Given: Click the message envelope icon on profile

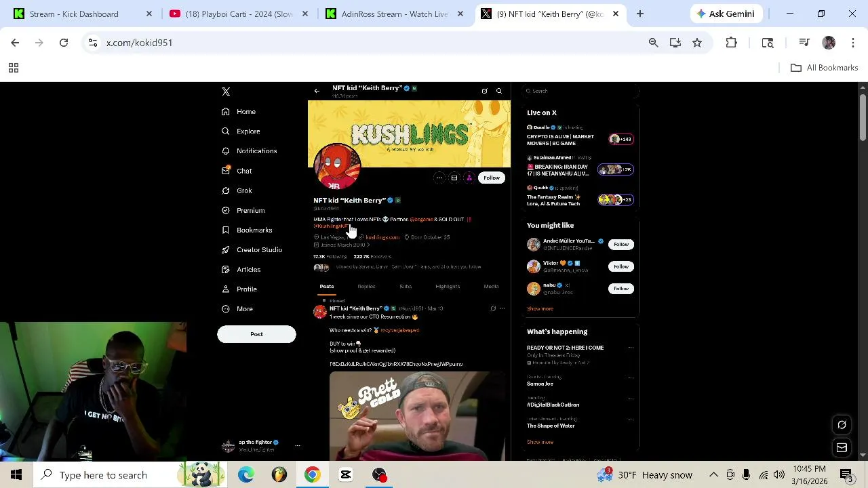Looking at the screenshot, I should click(454, 178).
